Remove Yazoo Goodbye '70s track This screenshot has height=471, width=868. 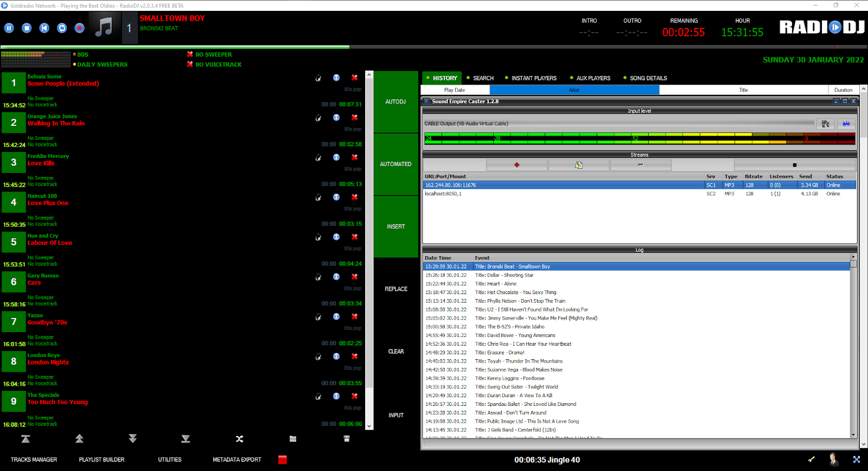pyautogui.click(x=354, y=316)
